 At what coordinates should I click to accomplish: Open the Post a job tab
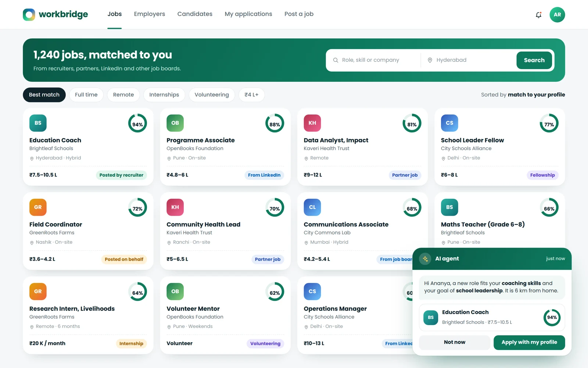click(x=299, y=14)
